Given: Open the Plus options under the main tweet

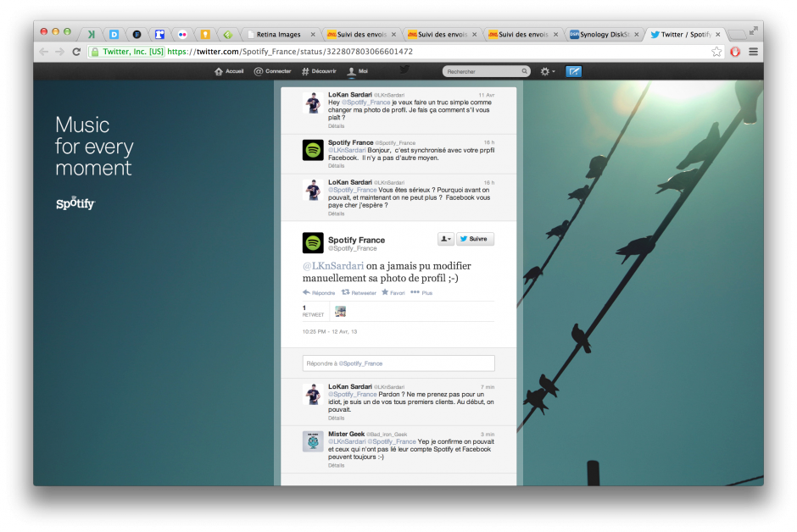Looking at the screenshot, I should tap(421, 293).
